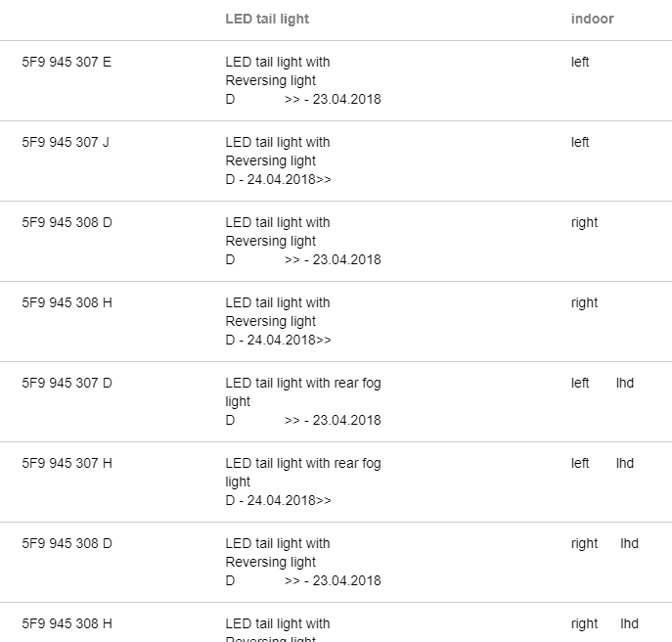
Task: Click the 'lhd' label in the 307 D row
Action: pos(625,383)
